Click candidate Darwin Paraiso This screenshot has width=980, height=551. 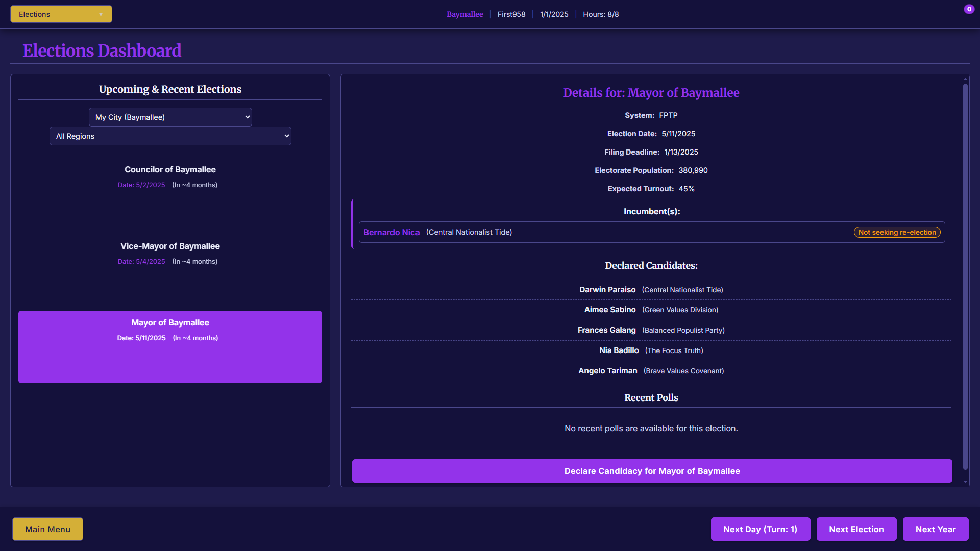tap(607, 290)
